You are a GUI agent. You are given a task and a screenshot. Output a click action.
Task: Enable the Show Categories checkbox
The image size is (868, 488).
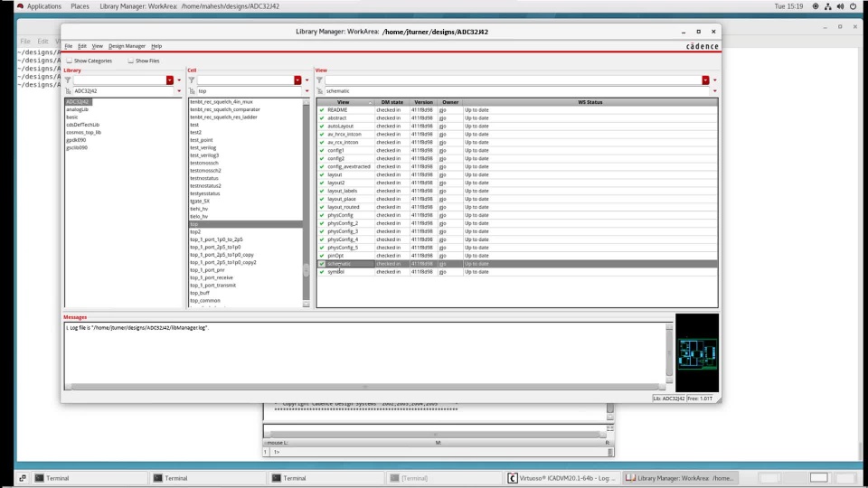coord(70,61)
